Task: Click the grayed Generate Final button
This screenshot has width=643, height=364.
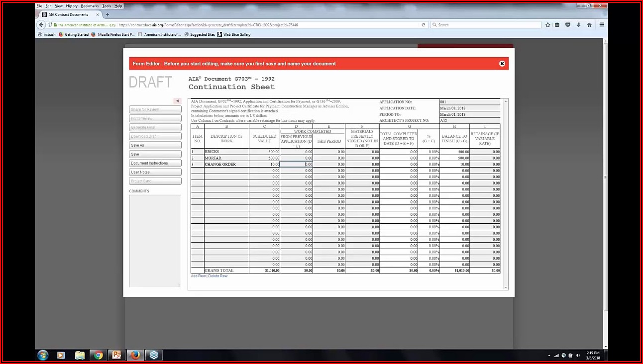Action: coord(155,127)
